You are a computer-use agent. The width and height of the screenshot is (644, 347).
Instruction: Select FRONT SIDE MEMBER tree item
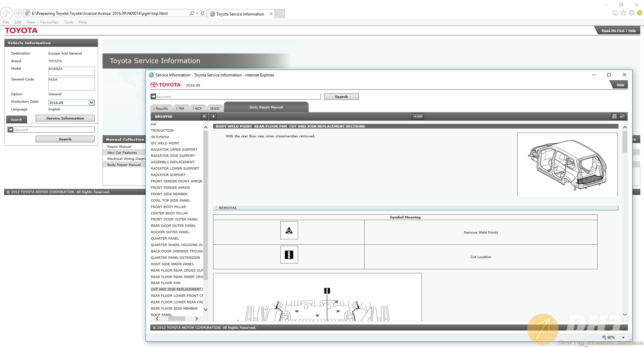coord(169,194)
